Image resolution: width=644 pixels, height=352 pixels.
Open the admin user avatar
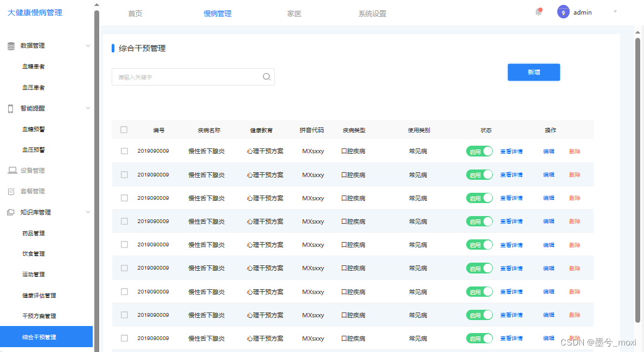[563, 12]
